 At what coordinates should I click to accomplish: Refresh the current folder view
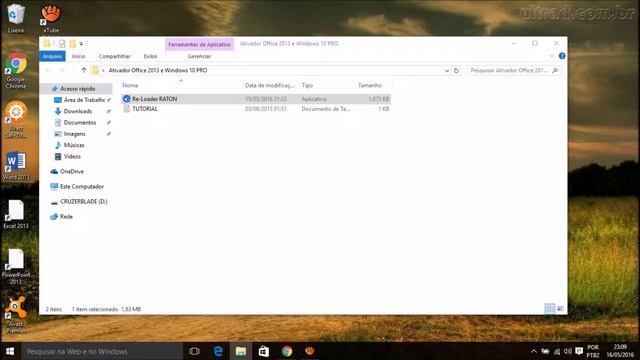coord(456,70)
